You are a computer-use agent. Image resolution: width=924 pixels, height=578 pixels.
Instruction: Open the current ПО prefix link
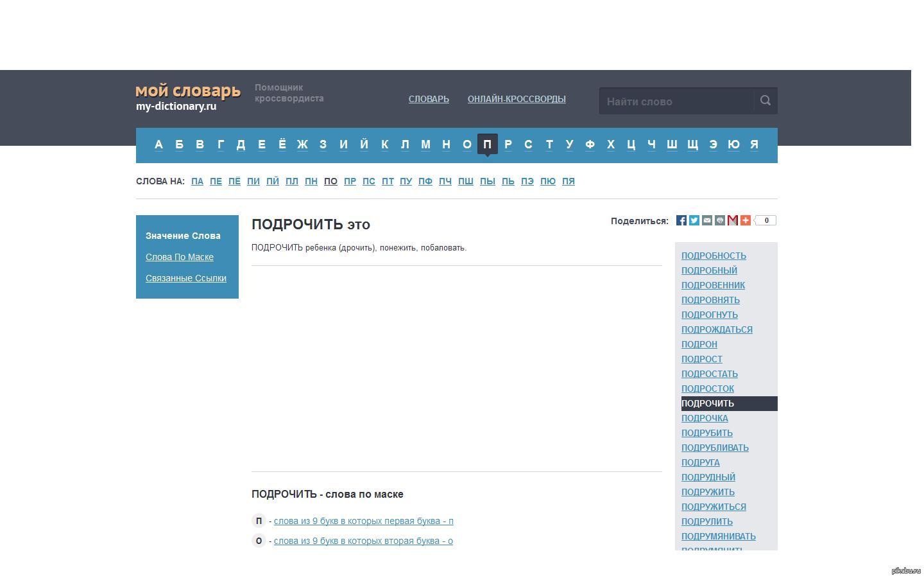click(x=330, y=181)
